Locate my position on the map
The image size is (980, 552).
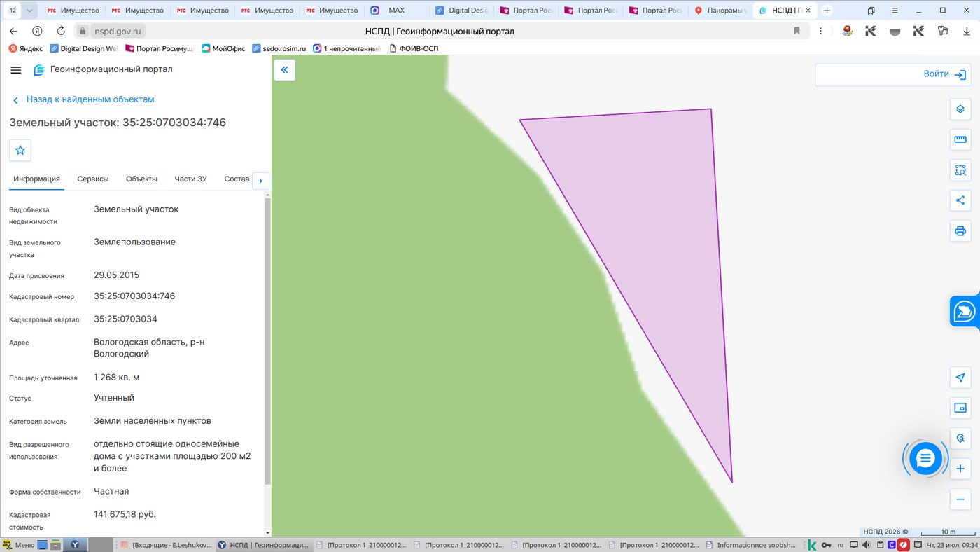coord(960,378)
